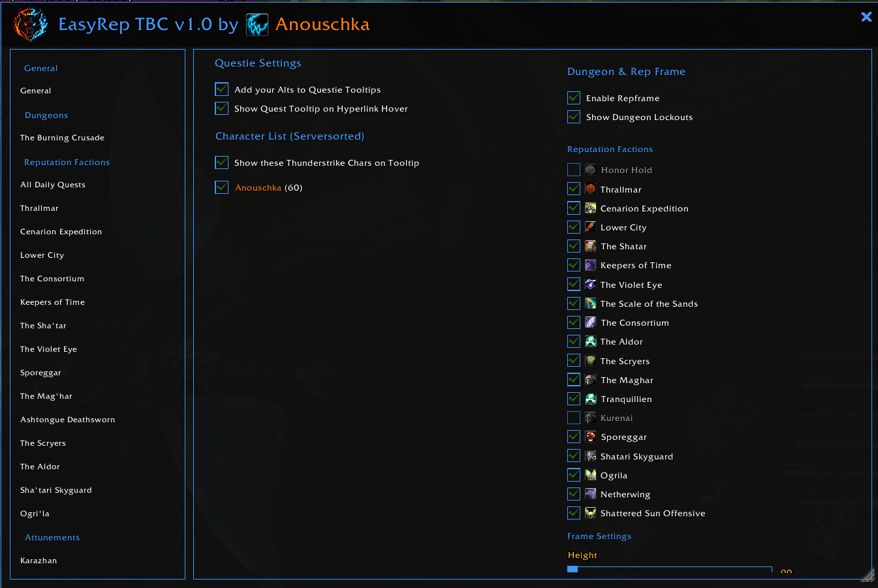This screenshot has width=878, height=588.
Task: Click The Maghar faction icon
Action: point(591,380)
